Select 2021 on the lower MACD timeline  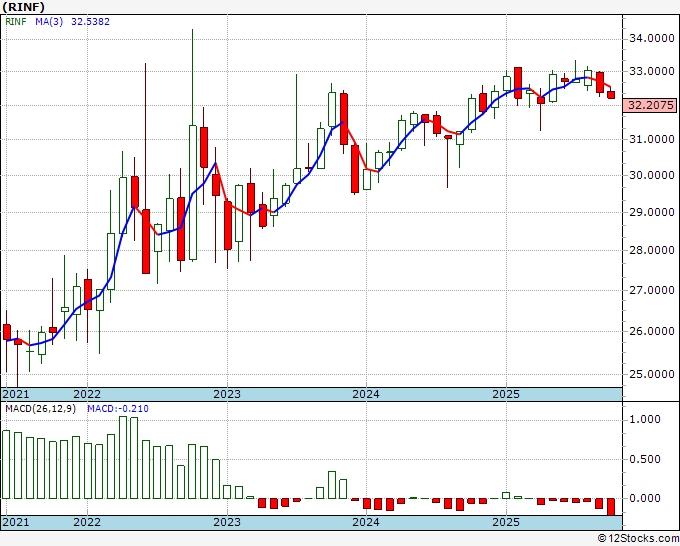pos(16,522)
